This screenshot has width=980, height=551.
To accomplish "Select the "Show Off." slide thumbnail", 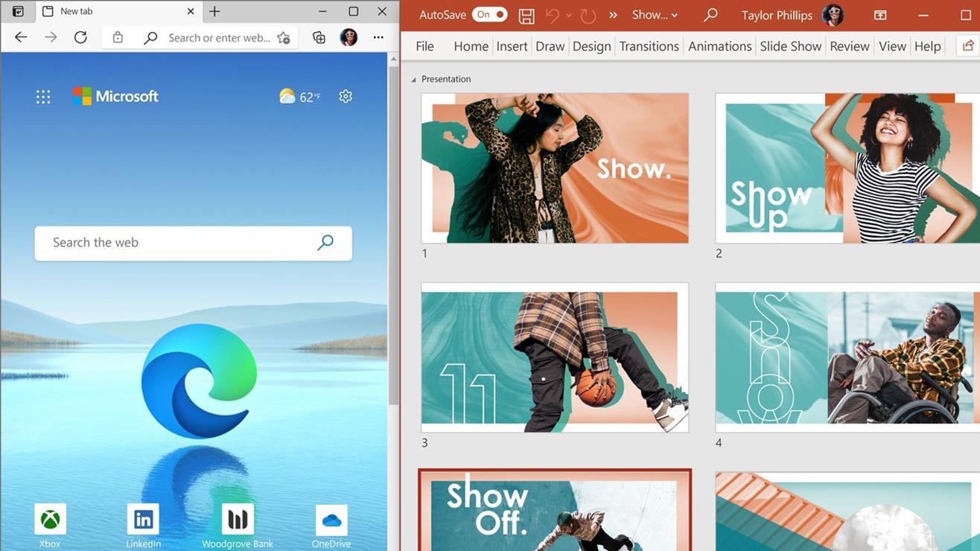I will [555, 511].
